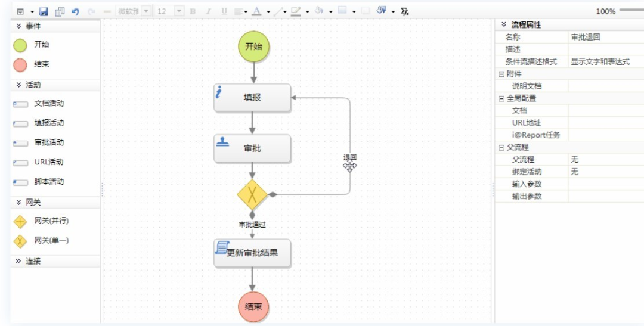Click the formula (Σfx) icon in toolbar
644x326 pixels.
point(405,11)
